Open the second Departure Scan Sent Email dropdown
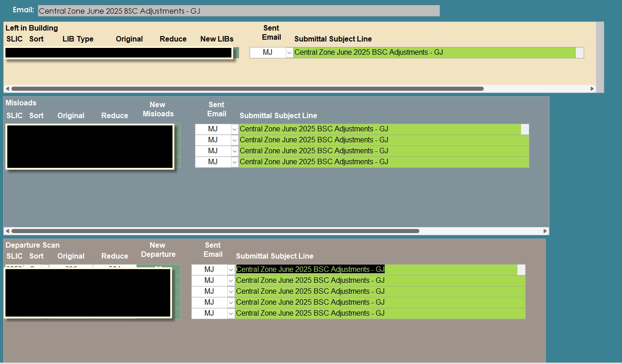Viewport: 622px width, 364px height. point(230,280)
